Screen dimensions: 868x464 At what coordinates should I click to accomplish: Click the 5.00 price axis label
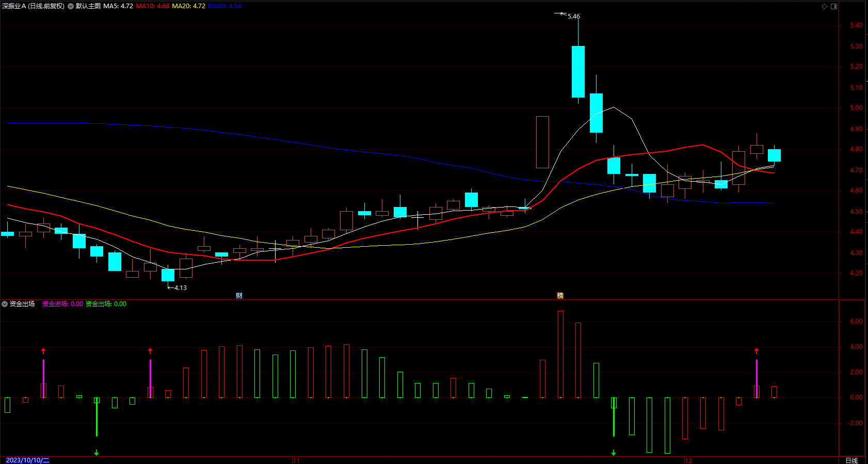click(x=856, y=108)
